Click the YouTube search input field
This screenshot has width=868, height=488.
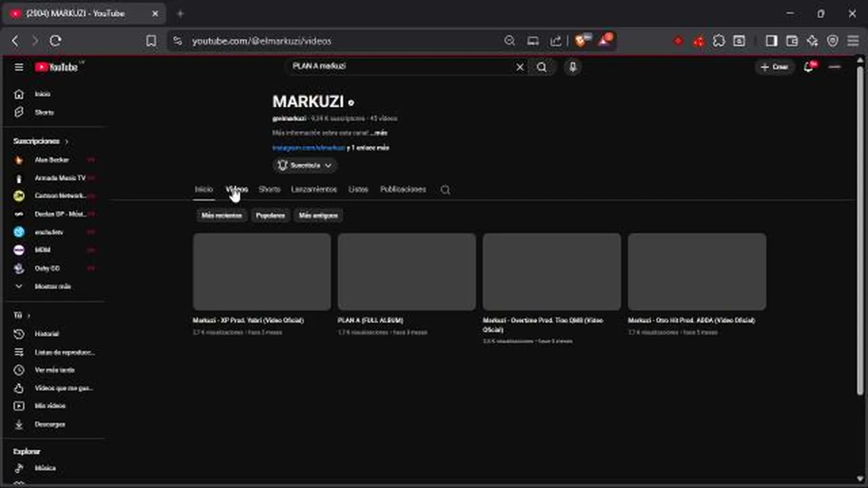coord(400,67)
